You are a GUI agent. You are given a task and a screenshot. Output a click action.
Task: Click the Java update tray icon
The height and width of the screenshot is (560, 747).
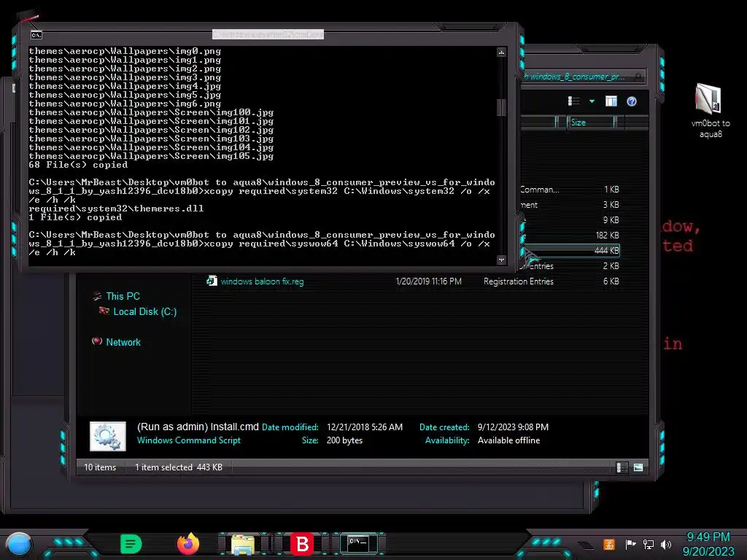609,544
